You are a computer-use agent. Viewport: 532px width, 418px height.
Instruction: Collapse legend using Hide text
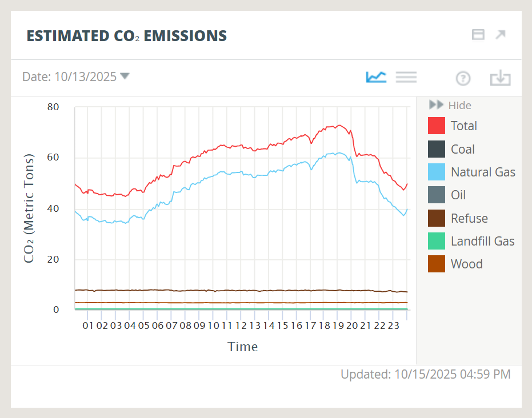[x=459, y=105]
